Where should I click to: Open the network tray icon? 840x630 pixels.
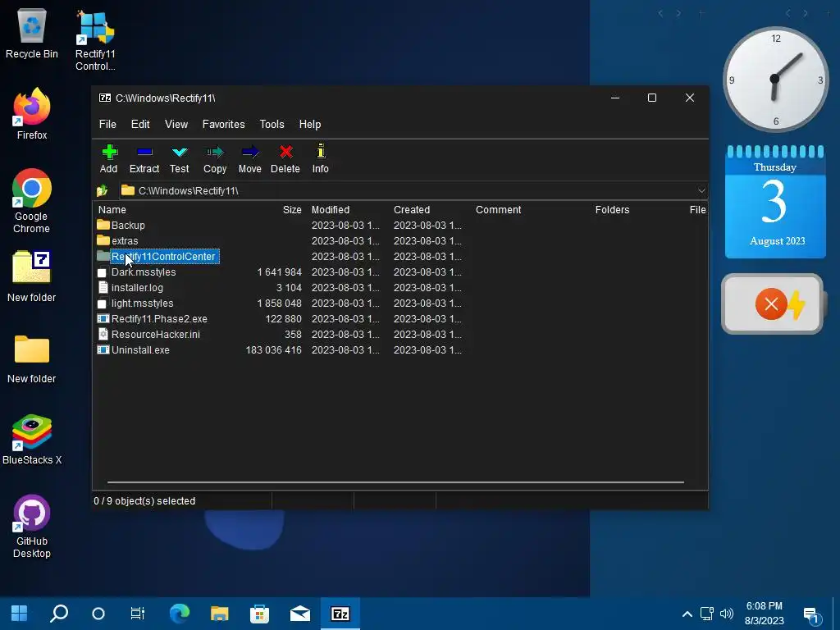click(x=706, y=614)
